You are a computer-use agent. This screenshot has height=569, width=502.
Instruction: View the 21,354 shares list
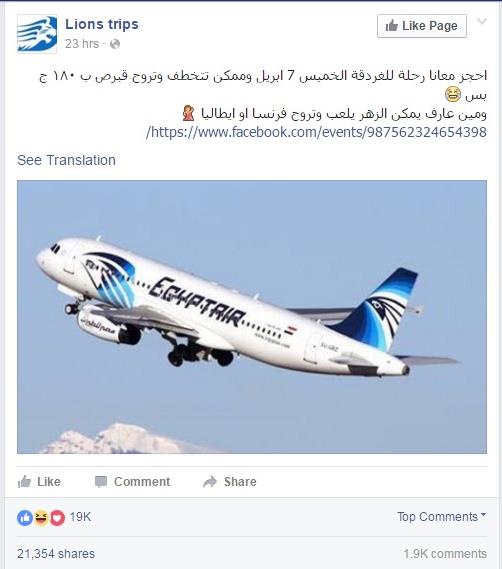pos(56,554)
